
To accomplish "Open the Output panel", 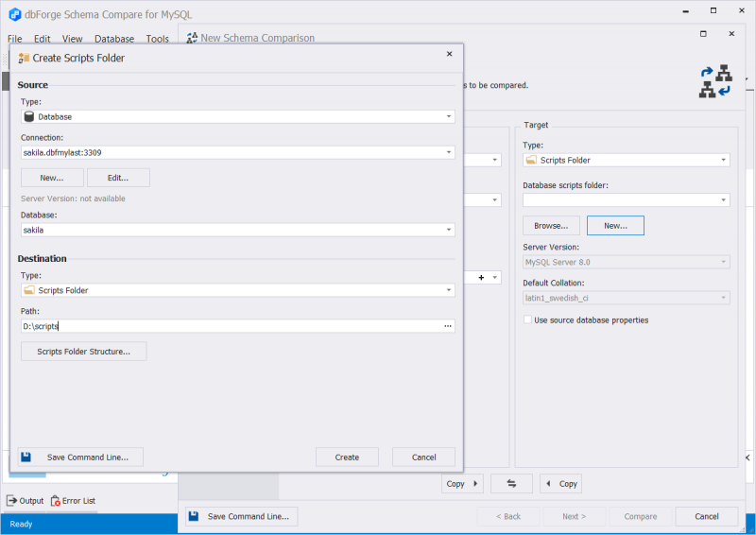I will pyautogui.click(x=26, y=500).
